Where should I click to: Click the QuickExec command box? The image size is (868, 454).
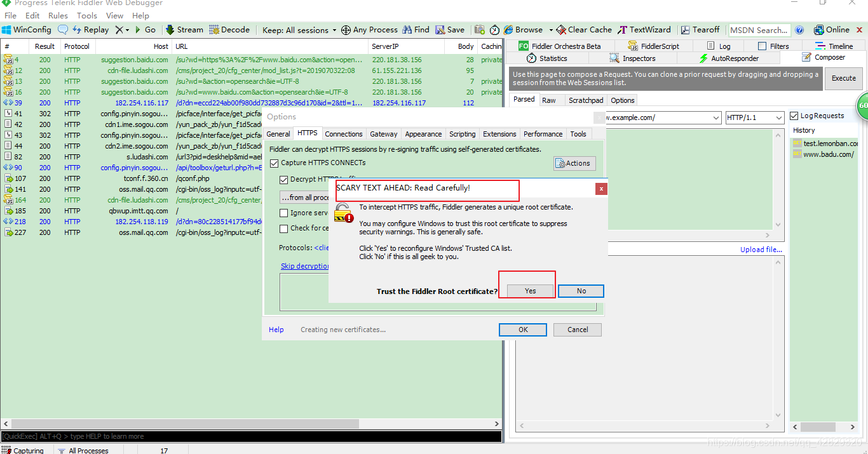252,436
